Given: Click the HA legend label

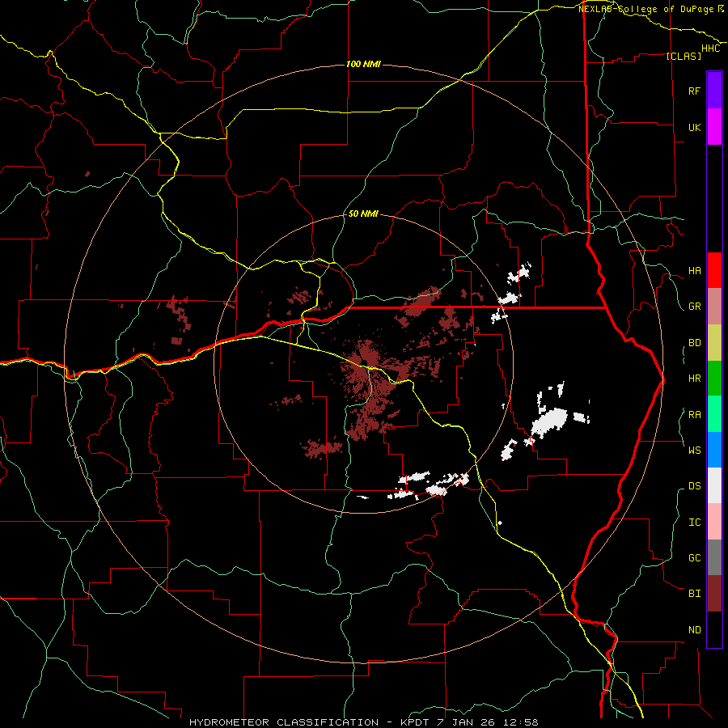Looking at the screenshot, I should (x=694, y=271).
